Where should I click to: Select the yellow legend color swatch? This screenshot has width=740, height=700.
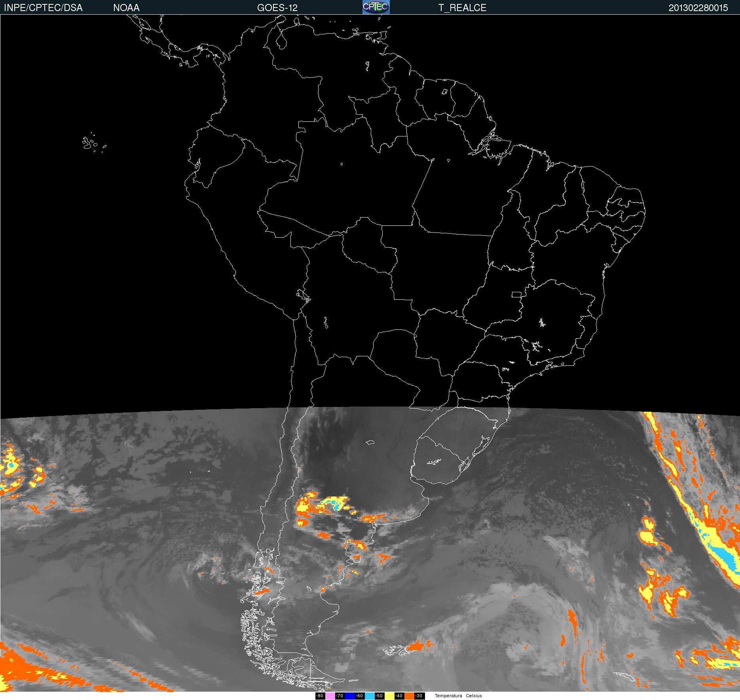389,696
